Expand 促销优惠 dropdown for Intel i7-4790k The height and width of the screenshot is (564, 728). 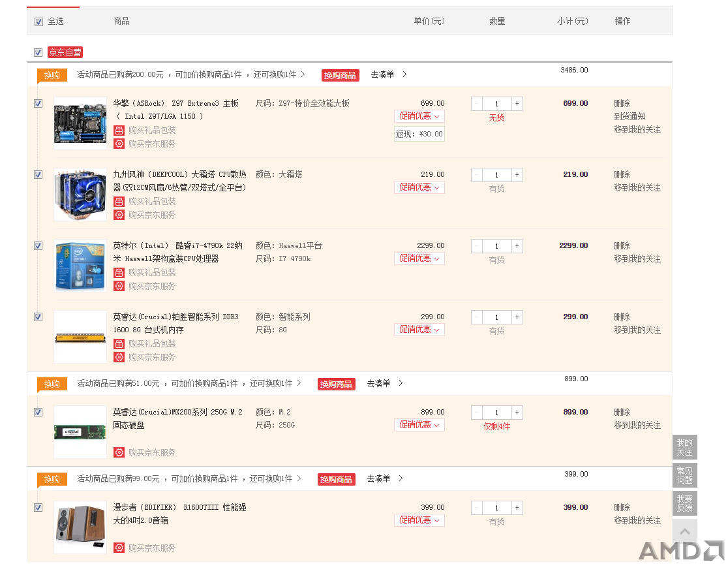[419, 258]
